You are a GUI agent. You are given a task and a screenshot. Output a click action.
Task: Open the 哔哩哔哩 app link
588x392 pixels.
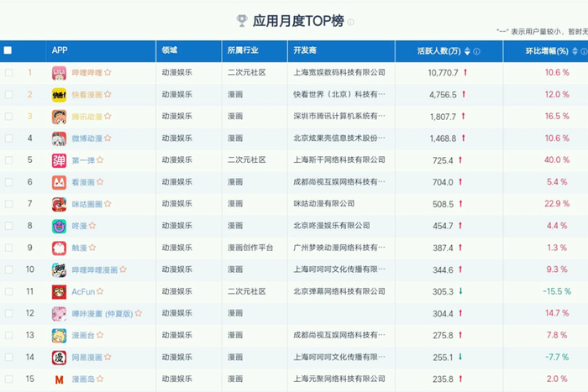click(x=87, y=73)
